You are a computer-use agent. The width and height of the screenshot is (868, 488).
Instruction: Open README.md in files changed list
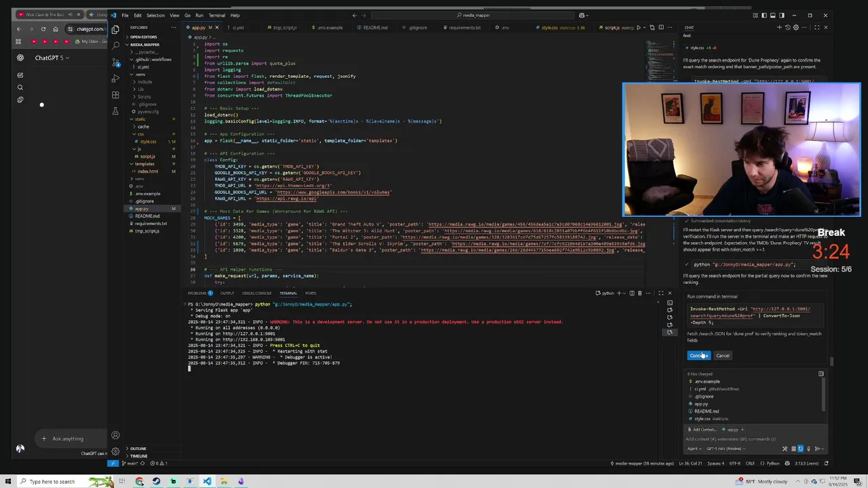(x=706, y=411)
